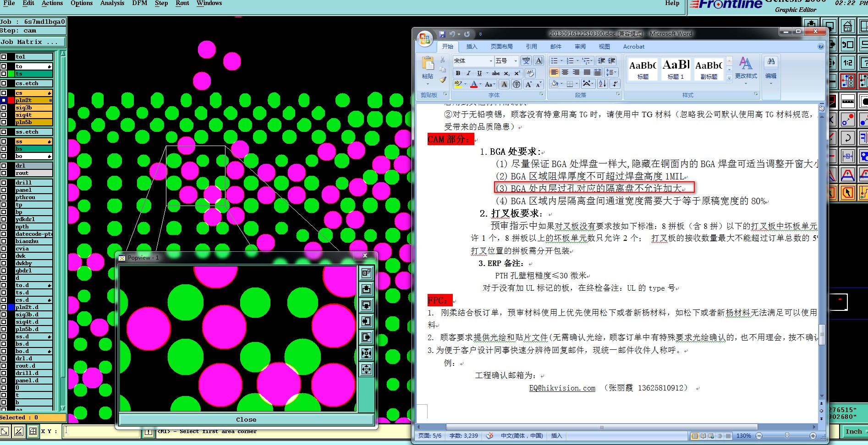Click the top icon in Popview side toolbar
The image size is (868, 445).
tap(366, 273)
